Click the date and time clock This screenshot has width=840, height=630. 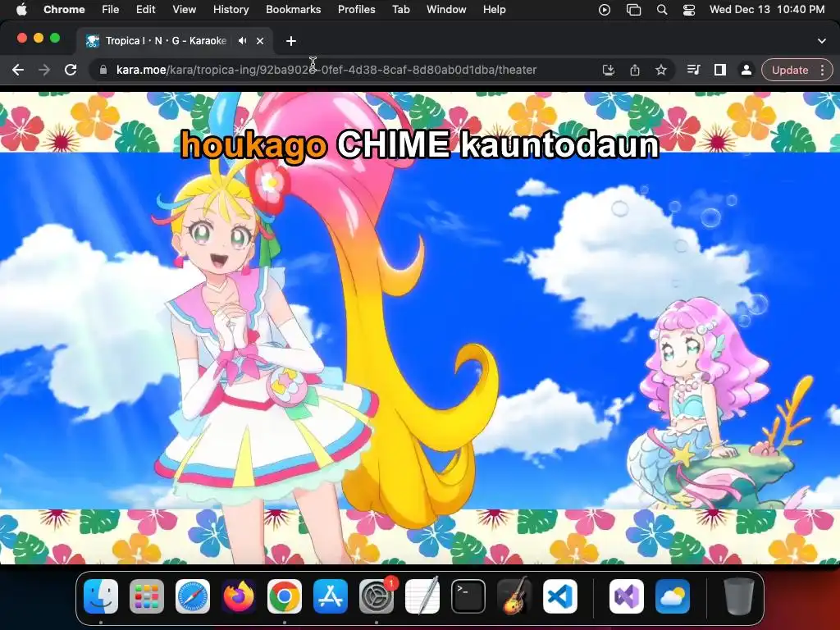pos(767,10)
